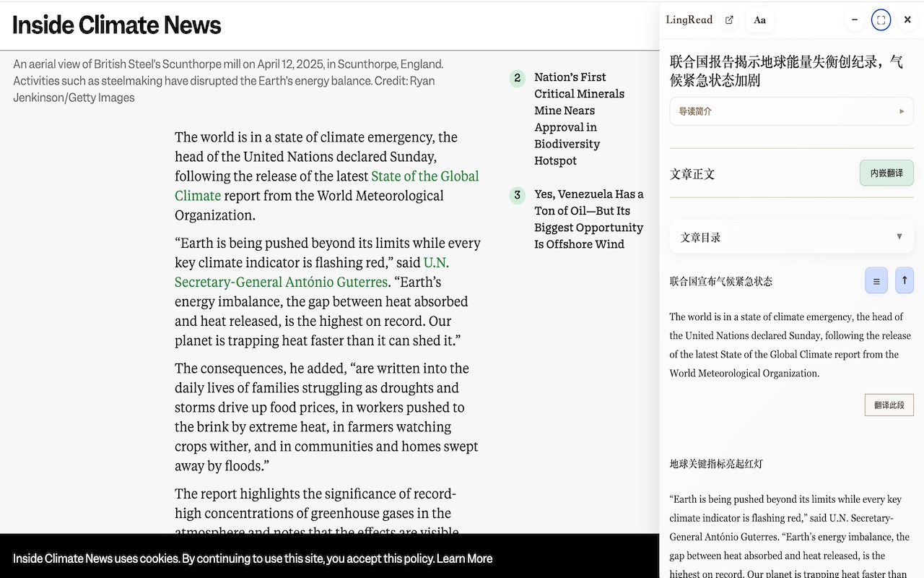Viewport: 924px width, 578px height.
Task: Open the Aa font settings
Action: pos(759,20)
